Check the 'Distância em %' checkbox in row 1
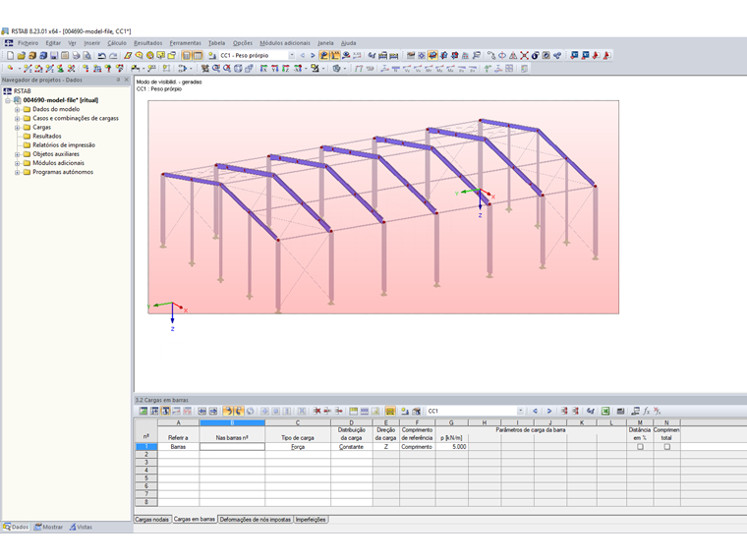Viewport: 747px width, 560px height. 640,447
